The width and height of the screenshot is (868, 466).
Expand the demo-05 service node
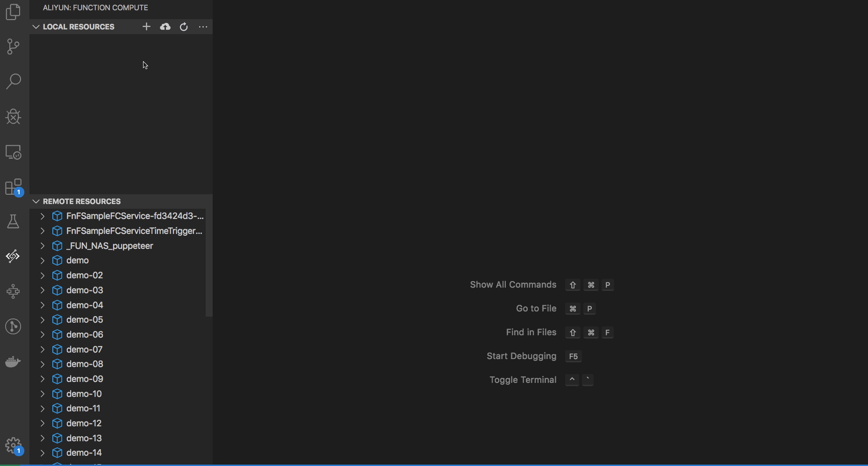click(43, 320)
